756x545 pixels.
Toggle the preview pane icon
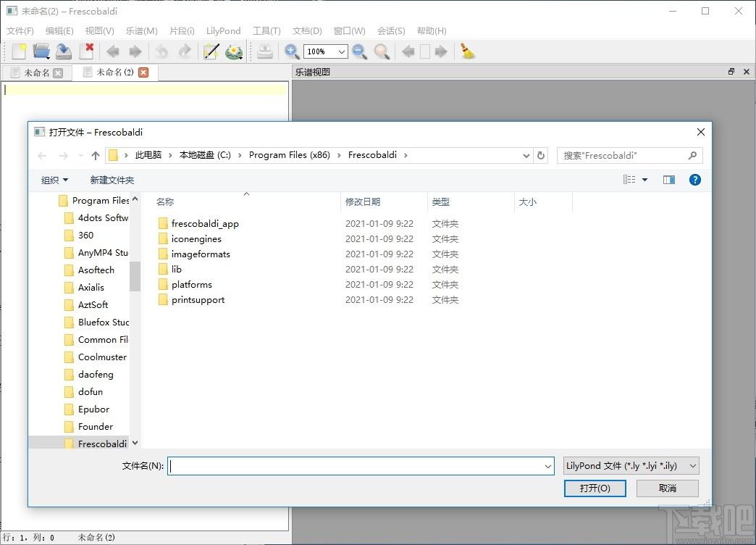click(x=668, y=180)
